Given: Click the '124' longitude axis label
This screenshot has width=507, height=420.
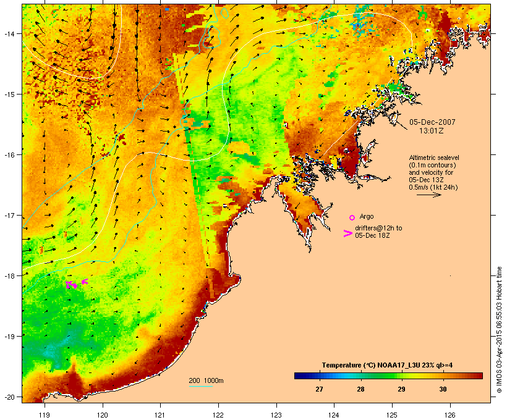Looking at the screenshot, I should pyautogui.click(x=334, y=415).
